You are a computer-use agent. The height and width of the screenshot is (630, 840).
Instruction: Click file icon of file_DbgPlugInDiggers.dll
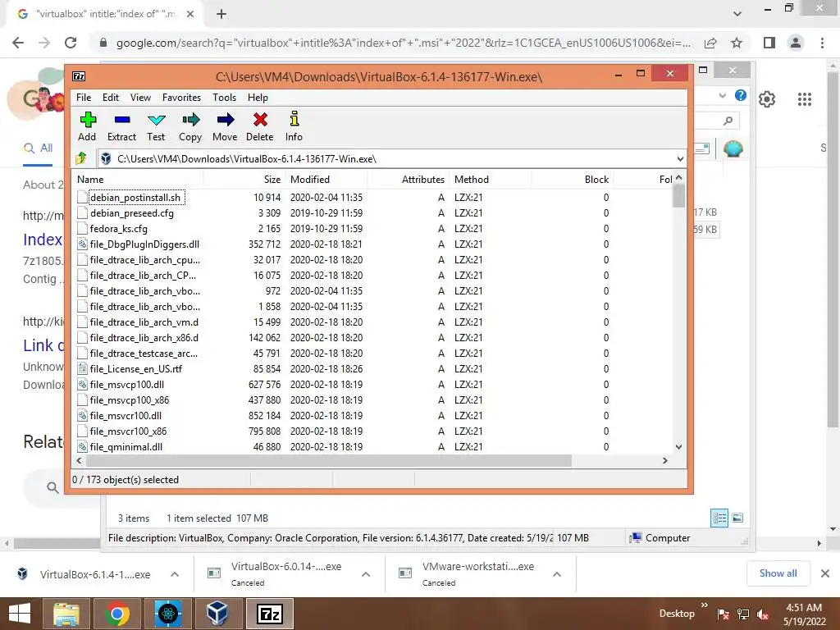tap(82, 244)
